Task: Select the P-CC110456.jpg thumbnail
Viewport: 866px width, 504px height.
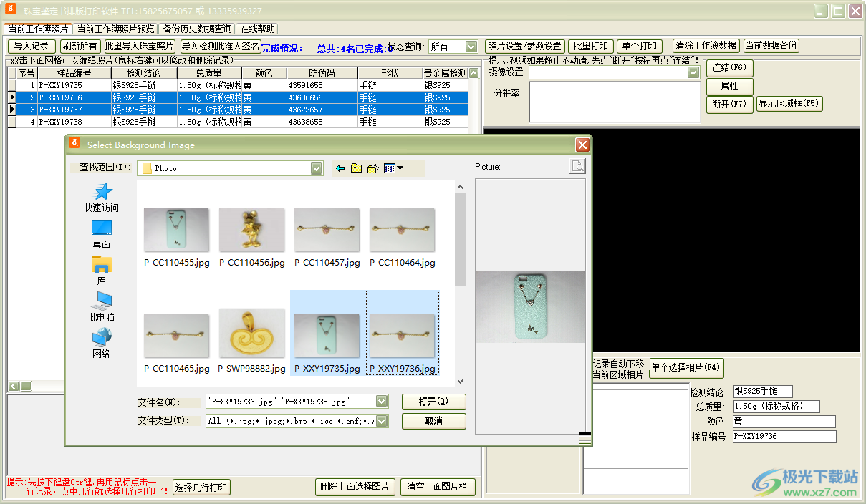Action: pyautogui.click(x=252, y=236)
